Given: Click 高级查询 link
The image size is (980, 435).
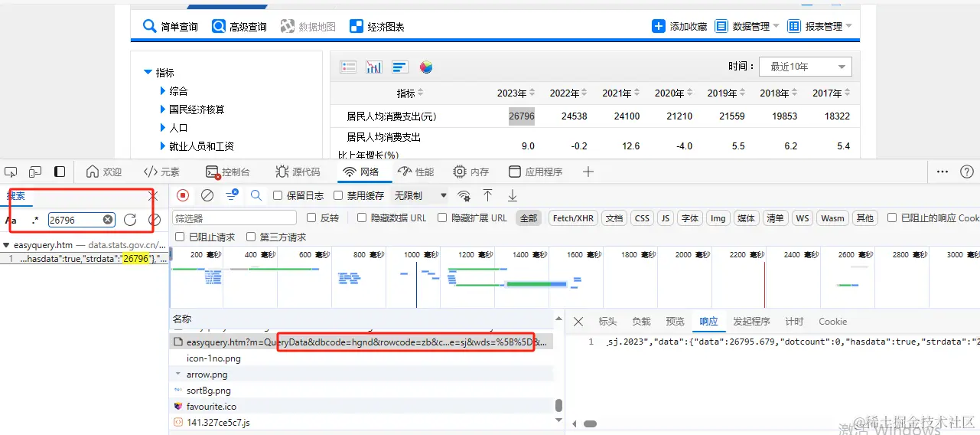Looking at the screenshot, I should pyautogui.click(x=239, y=26).
